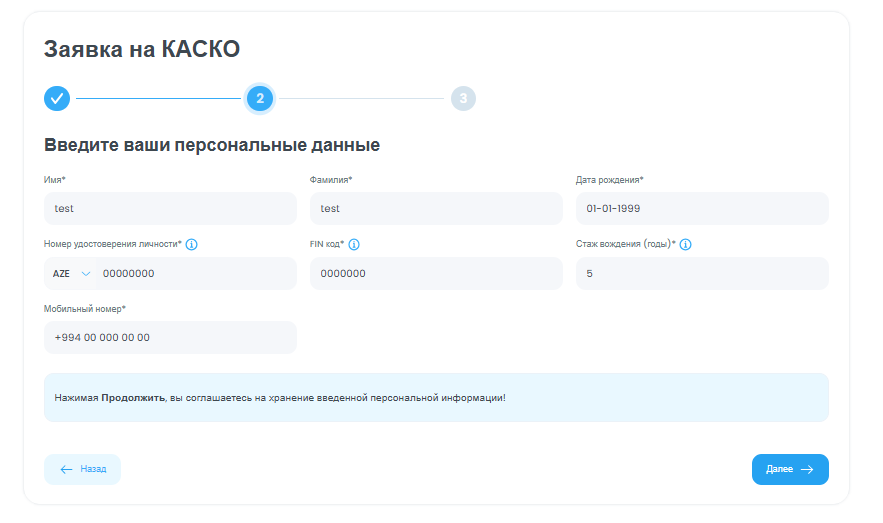Click the Имя first name field
883x523 pixels.
click(170, 208)
